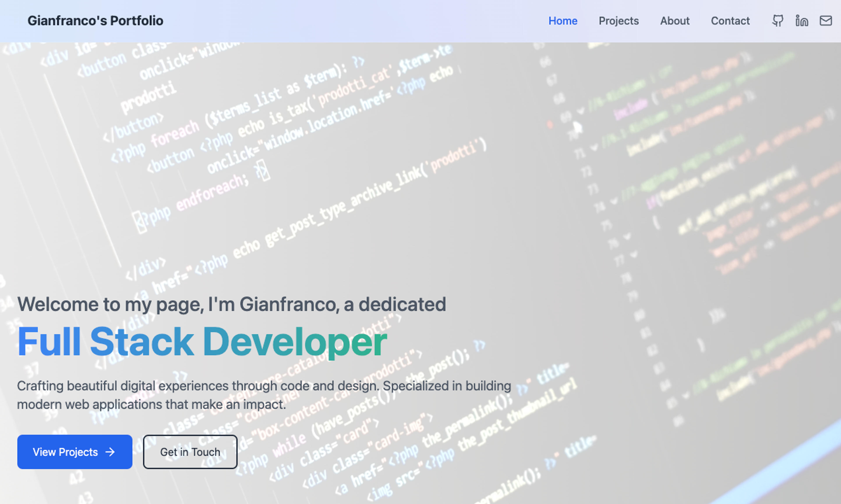The height and width of the screenshot is (504, 841).
Task: Open the Contact nav item
Action: click(x=730, y=21)
